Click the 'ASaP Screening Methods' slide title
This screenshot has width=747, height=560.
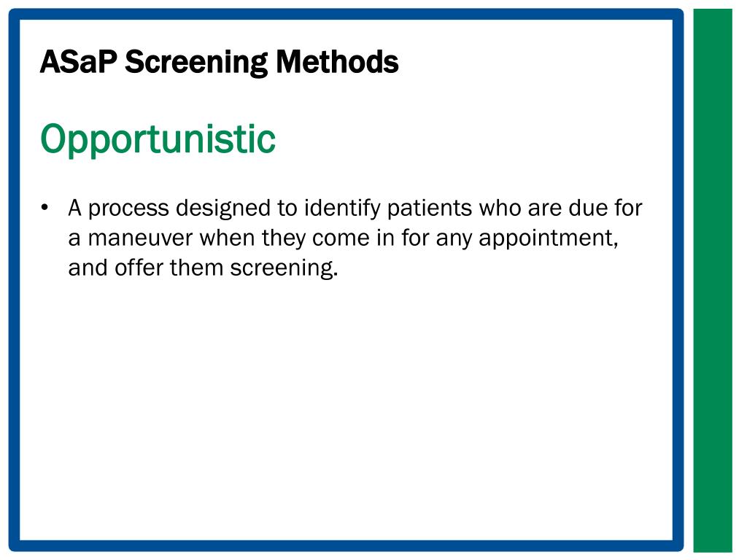click(219, 62)
